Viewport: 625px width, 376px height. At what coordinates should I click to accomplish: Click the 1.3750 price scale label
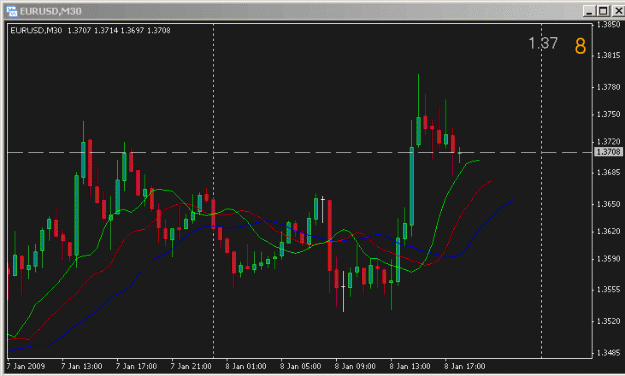point(608,114)
